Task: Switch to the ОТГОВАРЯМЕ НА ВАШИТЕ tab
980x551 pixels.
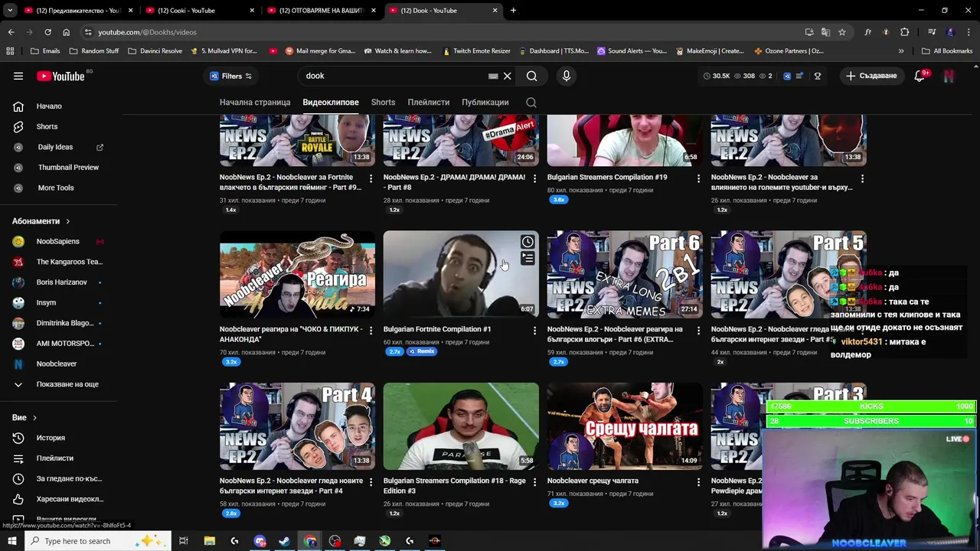Action: (322, 11)
